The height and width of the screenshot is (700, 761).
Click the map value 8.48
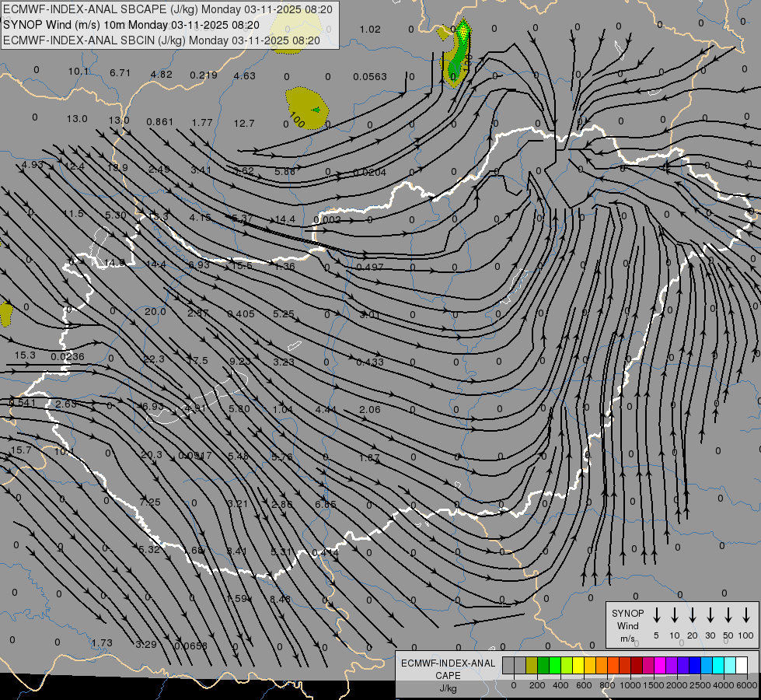tap(280, 599)
